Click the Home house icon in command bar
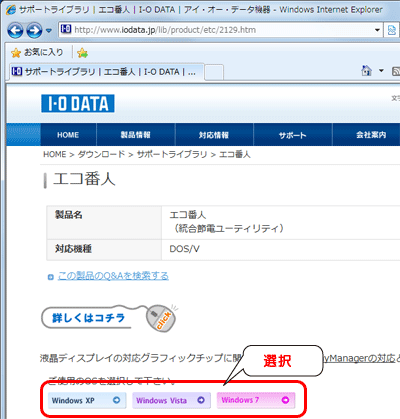The image size is (400, 419). 367,71
